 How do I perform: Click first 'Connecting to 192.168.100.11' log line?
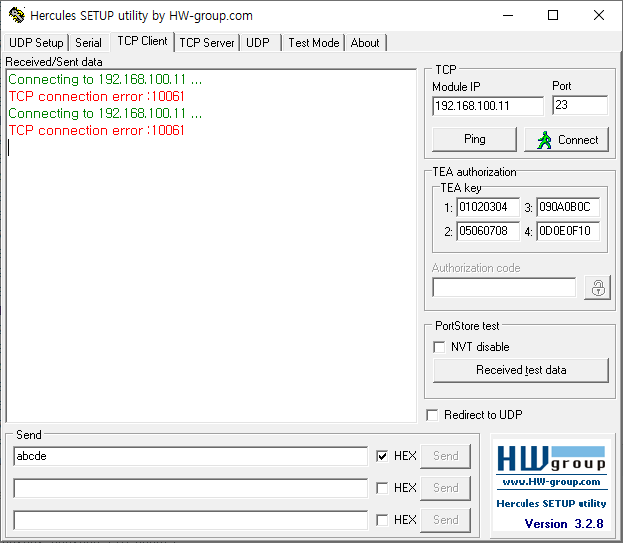(105, 79)
